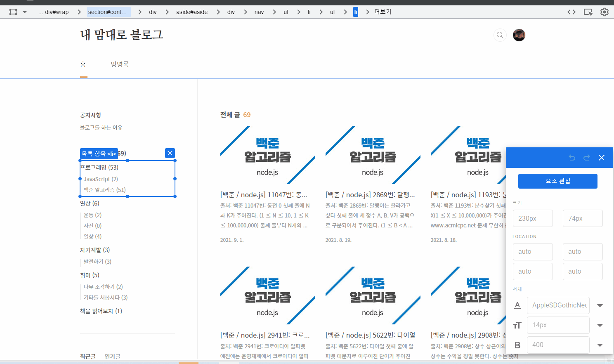Select section#cont… breadcrumb item
The height and width of the screenshot is (364, 614).
[109, 12]
